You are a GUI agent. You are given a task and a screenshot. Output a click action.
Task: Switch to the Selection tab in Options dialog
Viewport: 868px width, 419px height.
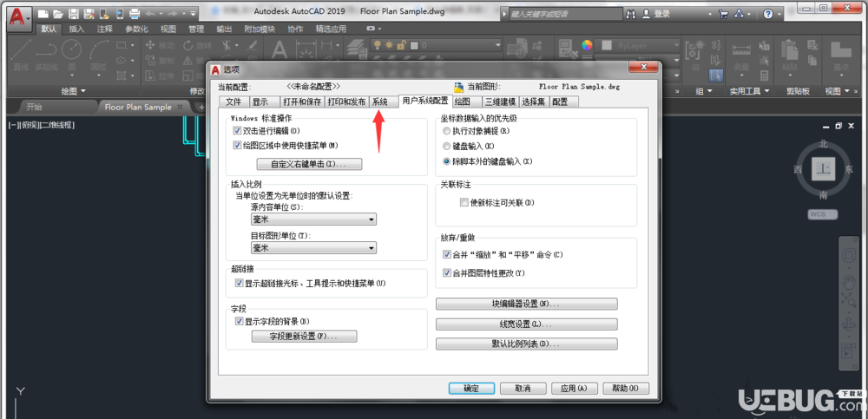[x=534, y=101]
